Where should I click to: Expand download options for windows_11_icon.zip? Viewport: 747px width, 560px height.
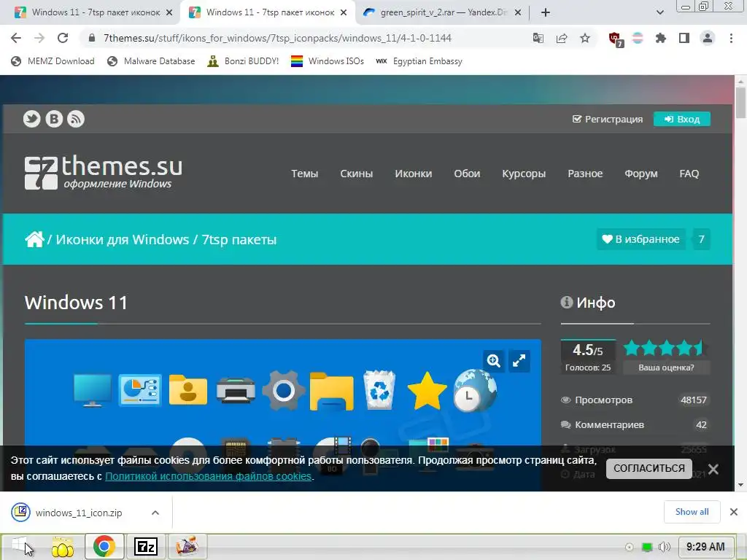tap(155, 513)
